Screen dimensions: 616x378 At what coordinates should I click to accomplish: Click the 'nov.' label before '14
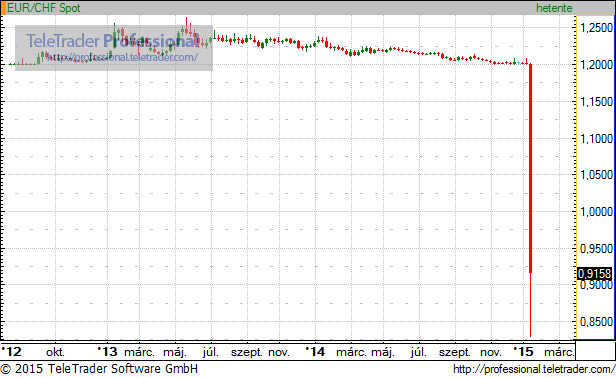click(x=279, y=352)
